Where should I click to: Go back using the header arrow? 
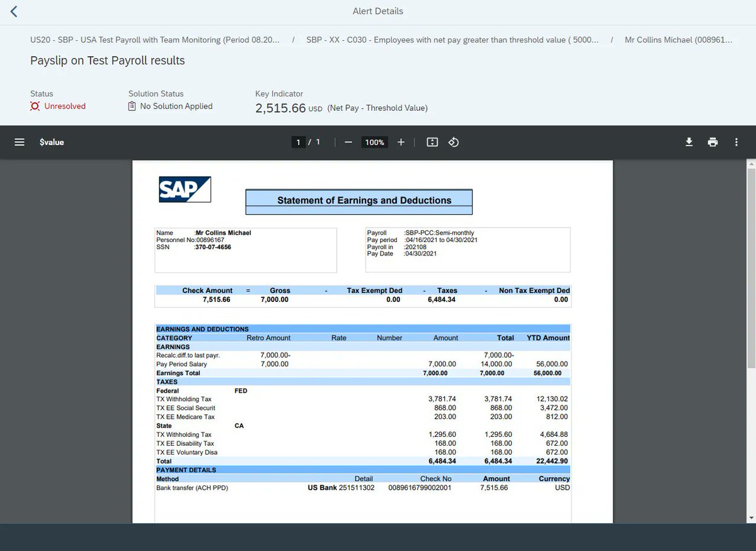pos(14,11)
